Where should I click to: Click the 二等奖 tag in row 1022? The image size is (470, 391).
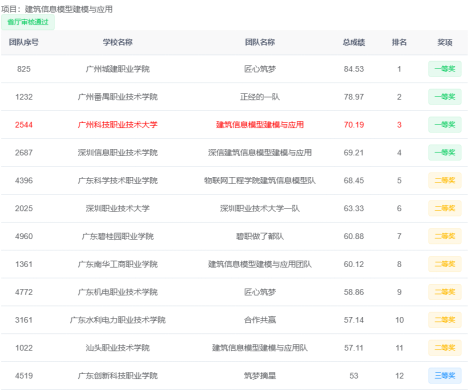pos(445,348)
